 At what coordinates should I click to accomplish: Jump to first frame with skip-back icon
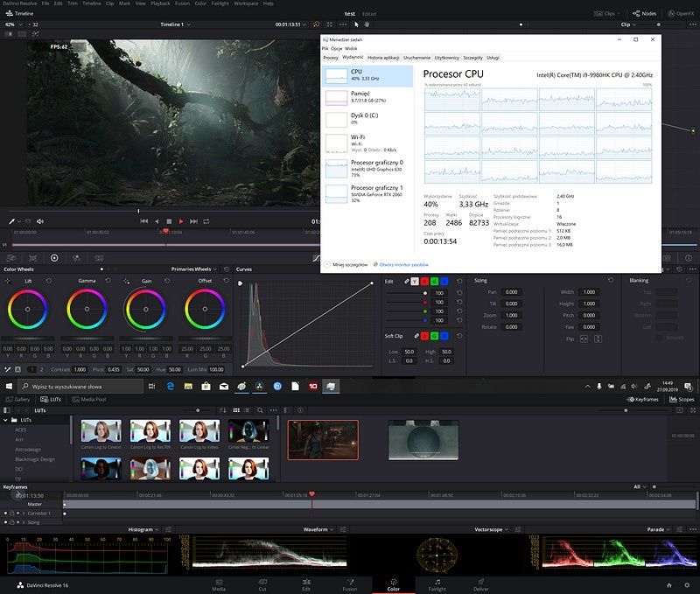tap(143, 221)
